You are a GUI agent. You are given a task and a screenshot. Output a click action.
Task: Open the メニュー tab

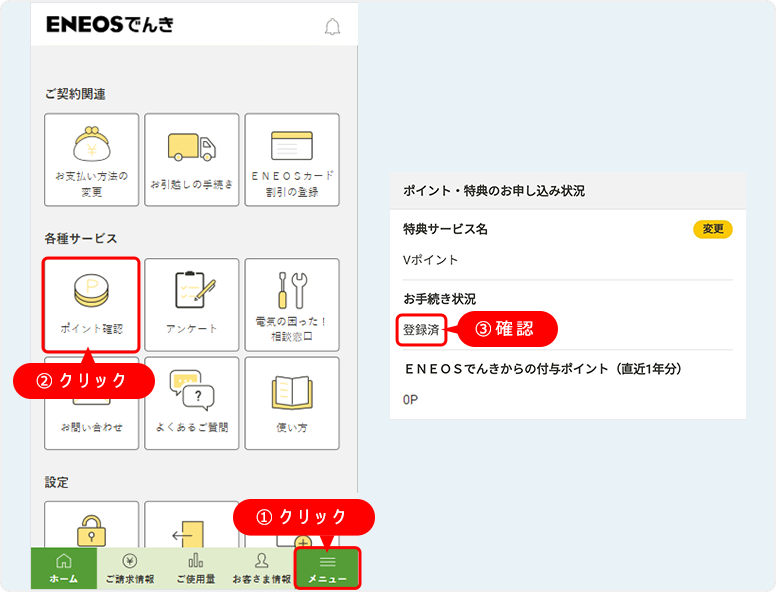click(x=327, y=568)
